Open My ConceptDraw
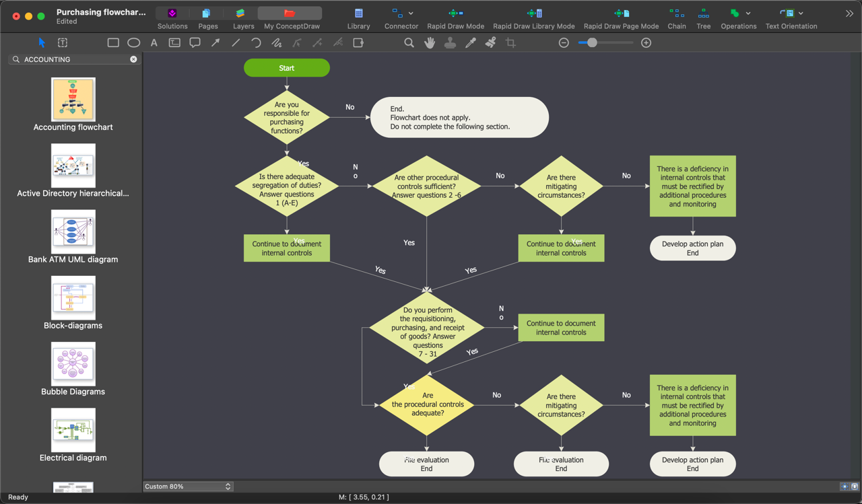 click(x=289, y=17)
